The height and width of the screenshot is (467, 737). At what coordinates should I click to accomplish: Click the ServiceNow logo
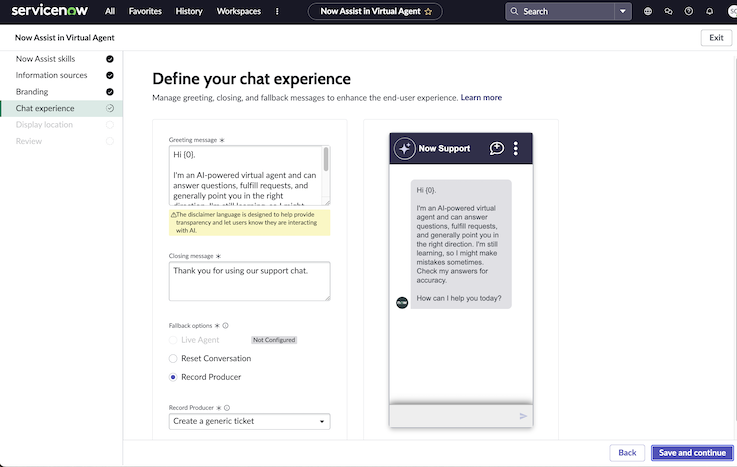(49, 10)
